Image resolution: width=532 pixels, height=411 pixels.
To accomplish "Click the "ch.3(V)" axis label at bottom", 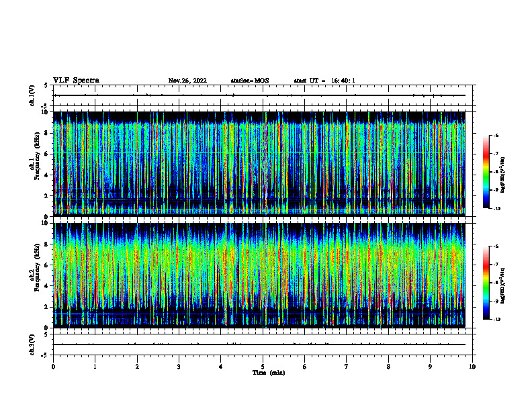I will 32,345.
